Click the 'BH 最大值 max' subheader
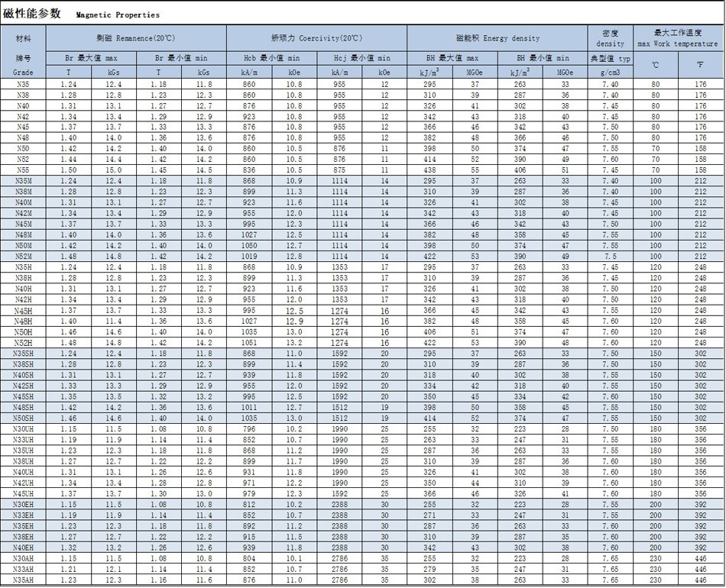 pyautogui.click(x=452, y=58)
